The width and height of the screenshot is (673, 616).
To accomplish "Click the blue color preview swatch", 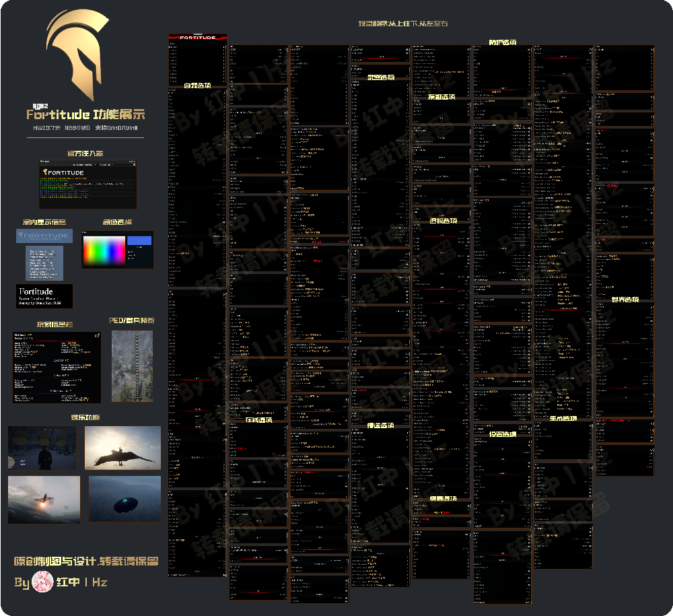I will tap(139, 240).
